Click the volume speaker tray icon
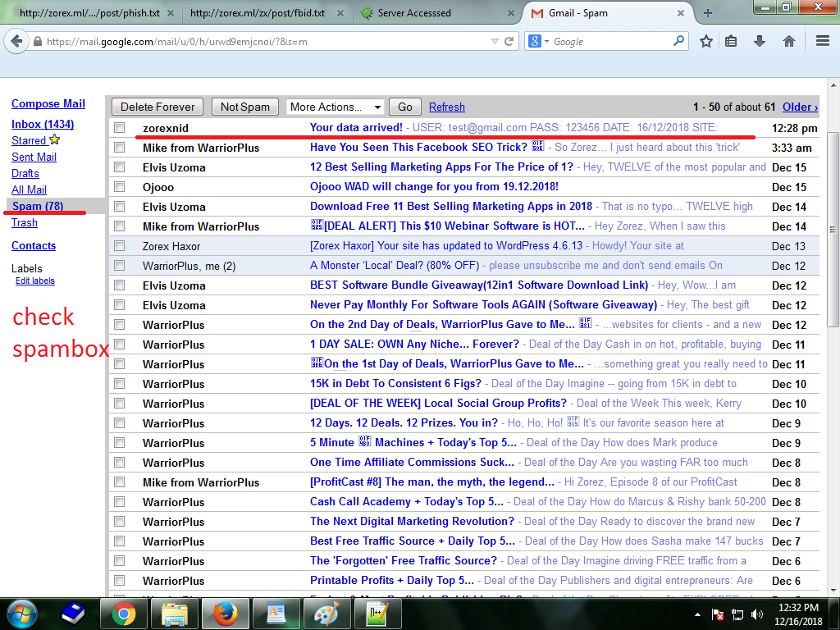 [x=757, y=614]
